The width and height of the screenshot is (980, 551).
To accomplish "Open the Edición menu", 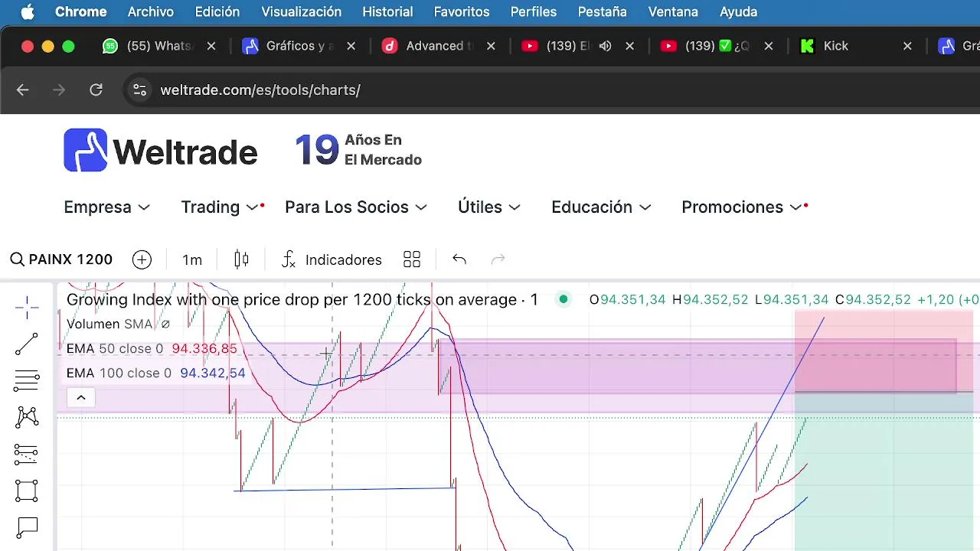I will pyautogui.click(x=217, y=11).
